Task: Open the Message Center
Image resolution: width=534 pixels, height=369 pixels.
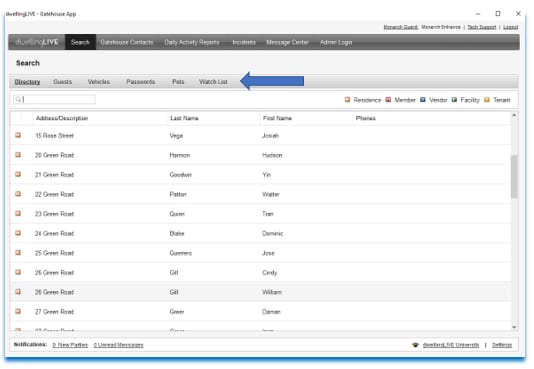Action: click(287, 42)
